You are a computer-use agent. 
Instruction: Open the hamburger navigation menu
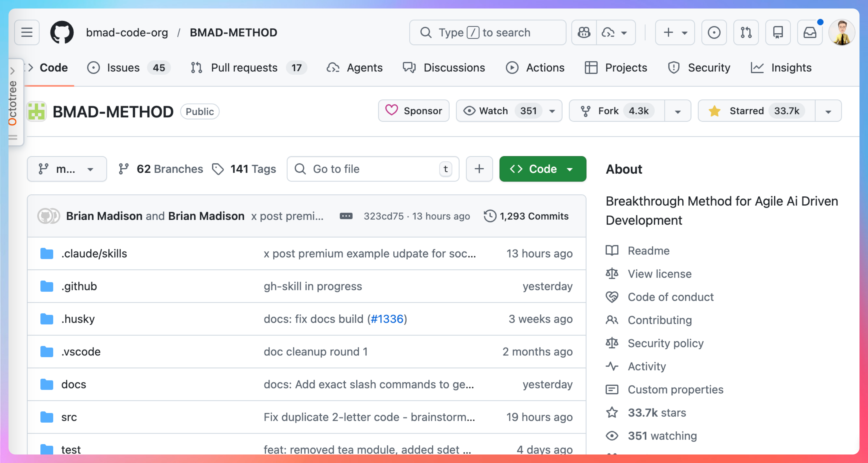point(27,32)
